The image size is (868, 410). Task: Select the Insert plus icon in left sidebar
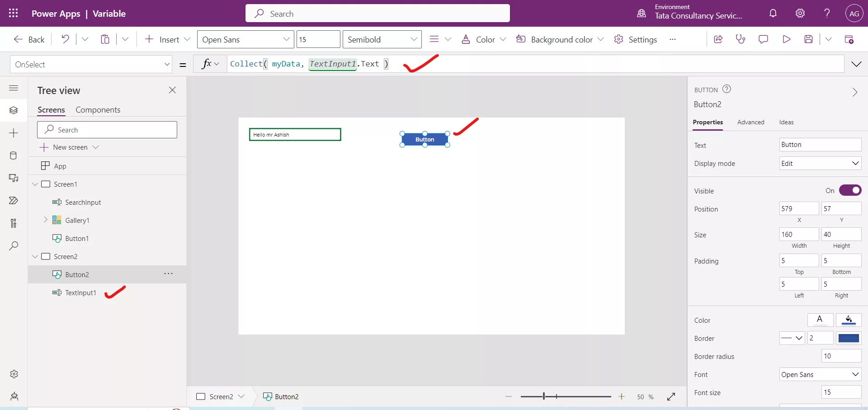click(x=14, y=133)
